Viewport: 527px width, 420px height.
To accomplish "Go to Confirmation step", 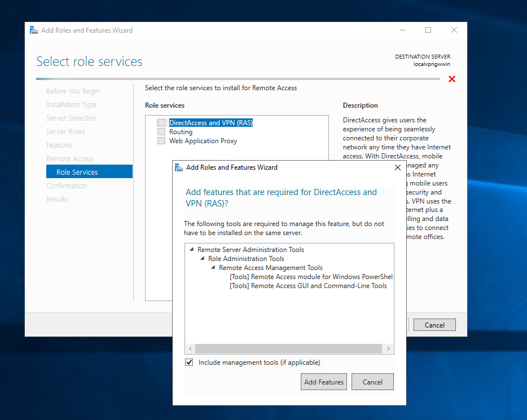I will click(x=67, y=185).
